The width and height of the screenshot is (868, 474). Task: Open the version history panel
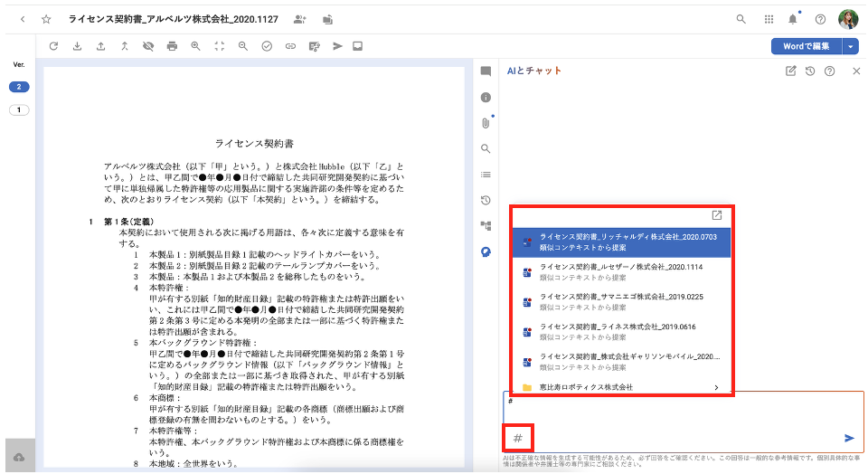486,201
